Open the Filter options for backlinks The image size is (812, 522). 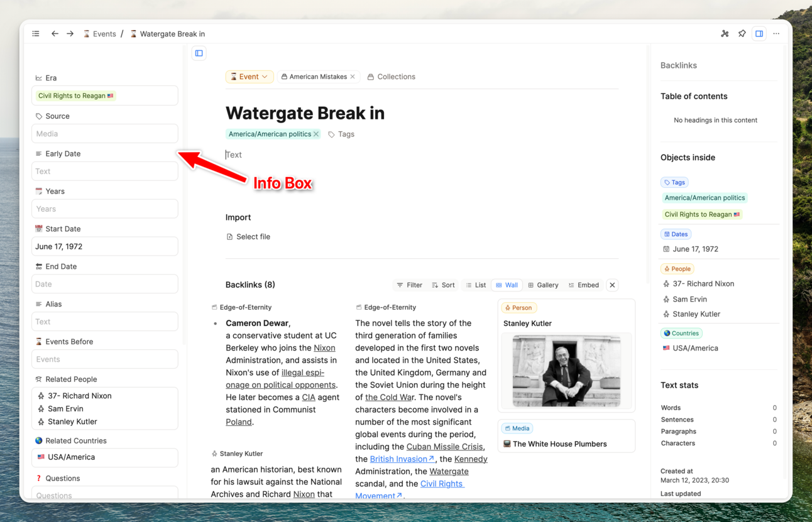coord(409,285)
